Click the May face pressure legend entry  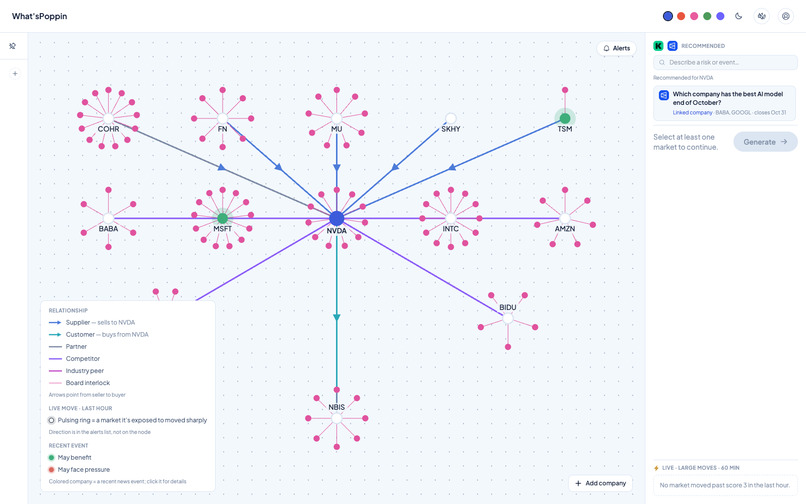79,470
